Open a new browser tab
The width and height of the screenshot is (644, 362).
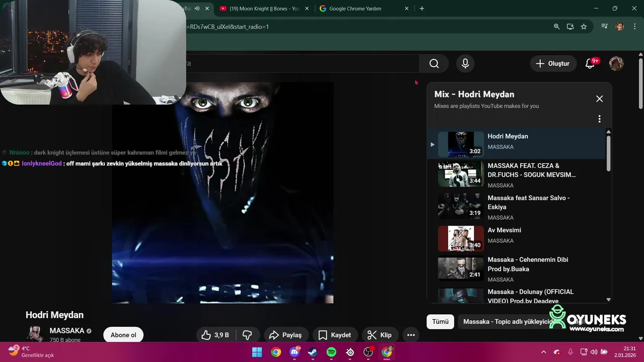(x=422, y=9)
